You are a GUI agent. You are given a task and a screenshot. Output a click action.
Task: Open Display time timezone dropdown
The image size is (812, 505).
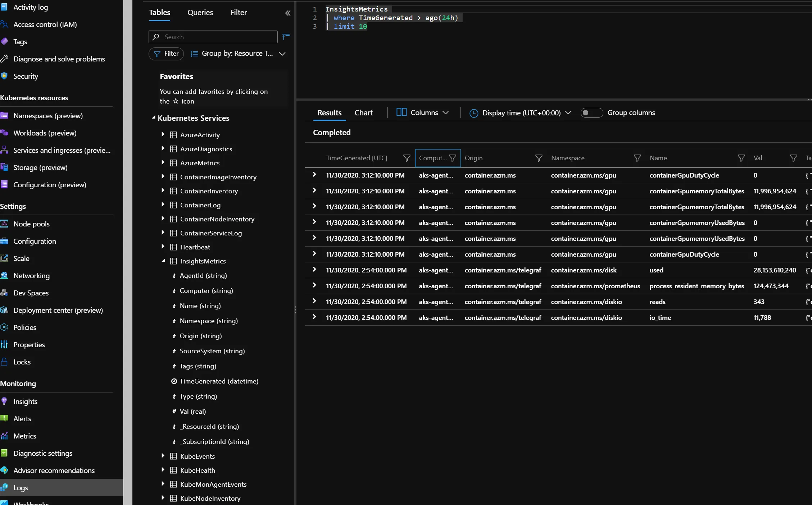pyautogui.click(x=521, y=113)
